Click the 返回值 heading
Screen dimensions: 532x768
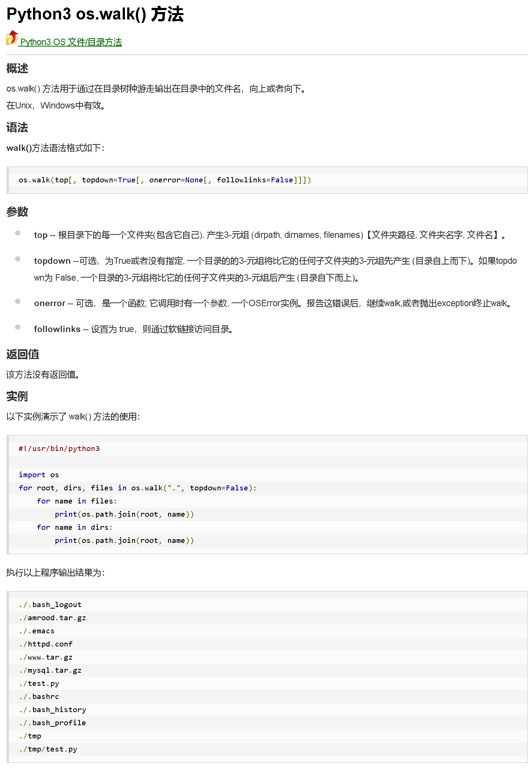click(23, 354)
